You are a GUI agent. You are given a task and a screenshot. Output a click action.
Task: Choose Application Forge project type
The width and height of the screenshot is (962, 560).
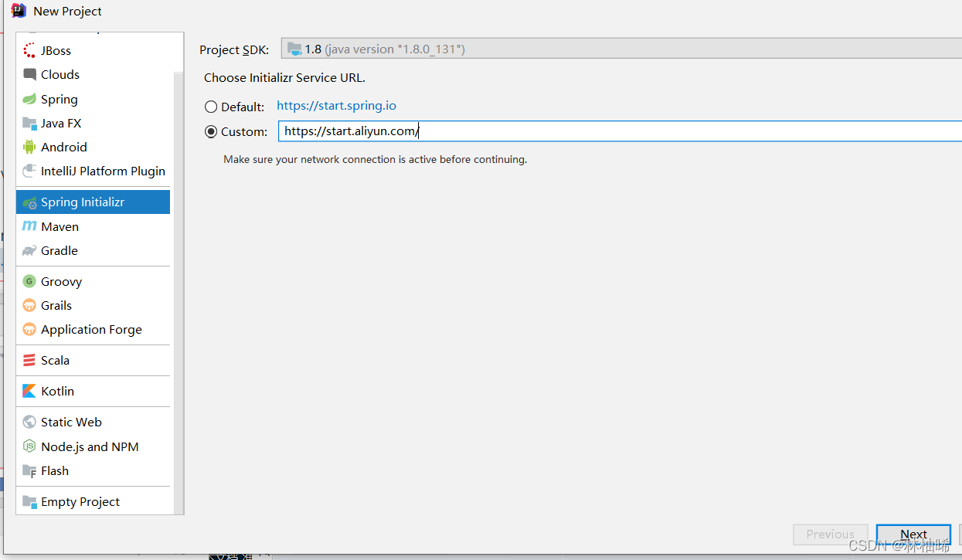(93, 329)
